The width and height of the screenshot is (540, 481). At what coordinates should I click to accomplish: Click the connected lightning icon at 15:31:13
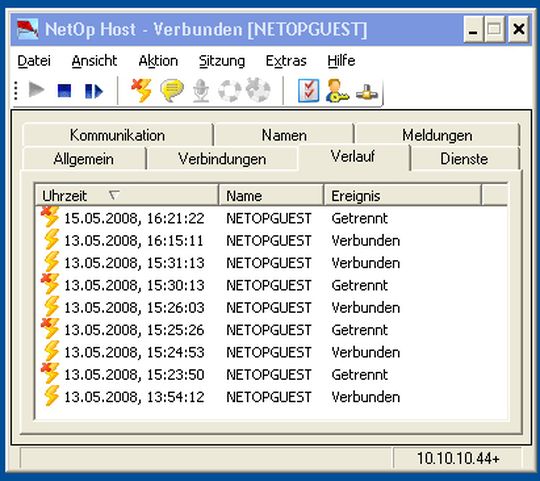(x=52, y=262)
